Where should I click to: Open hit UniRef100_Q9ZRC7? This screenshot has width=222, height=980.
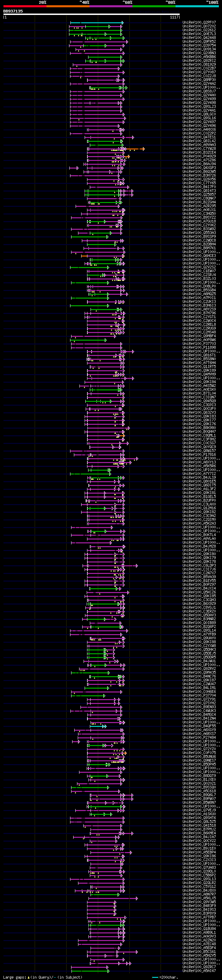coord(199,967)
